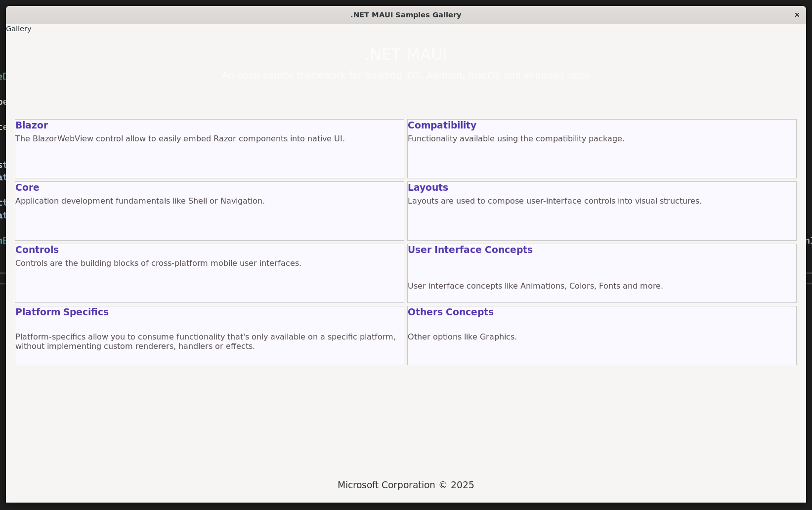Click the cross-platform building blocks description

pos(158,263)
